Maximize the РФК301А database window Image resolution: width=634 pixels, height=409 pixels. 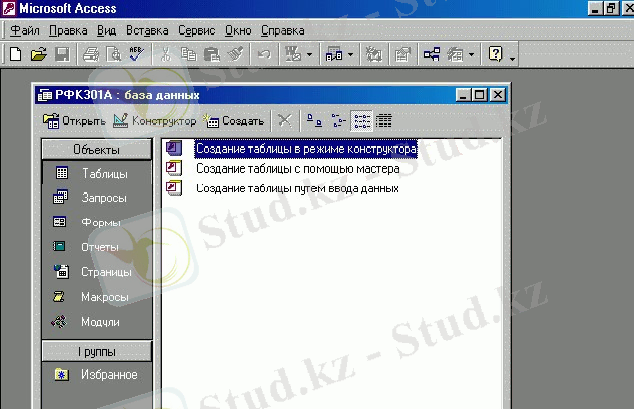click(480, 95)
